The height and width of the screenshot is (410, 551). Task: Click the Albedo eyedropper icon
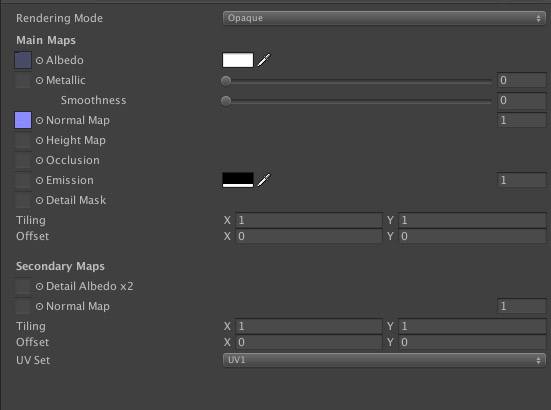(x=264, y=60)
